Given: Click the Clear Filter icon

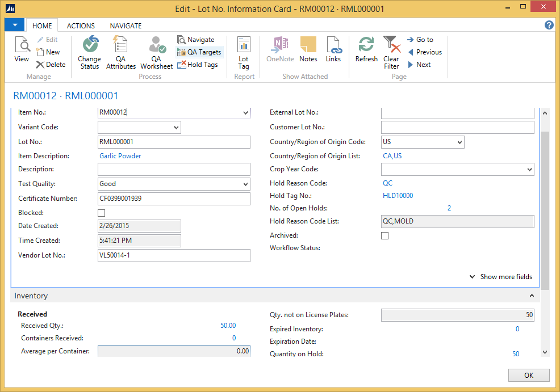Looking at the screenshot, I should click(x=391, y=52).
